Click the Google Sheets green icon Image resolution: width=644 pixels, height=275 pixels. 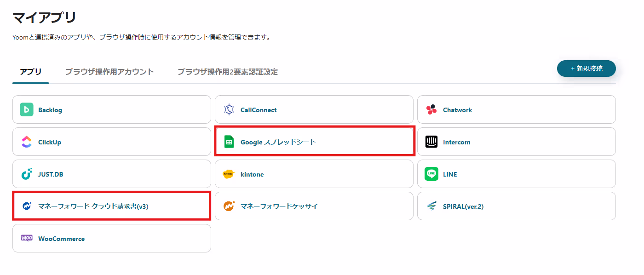click(229, 142)
